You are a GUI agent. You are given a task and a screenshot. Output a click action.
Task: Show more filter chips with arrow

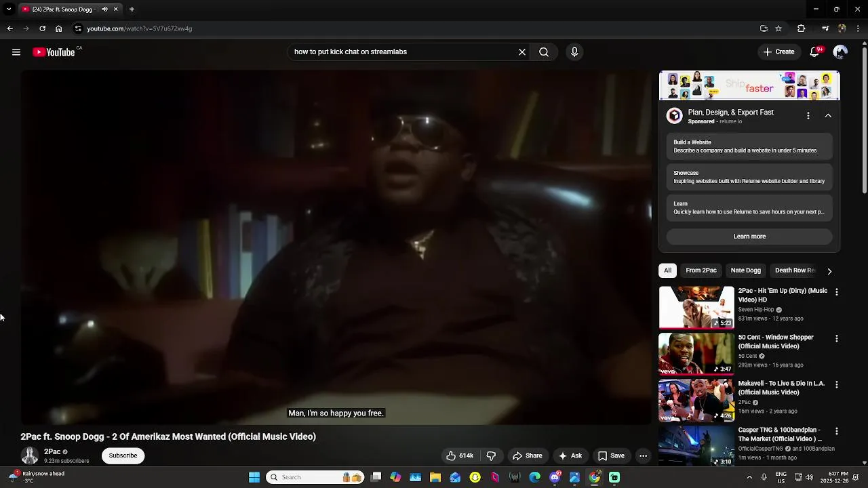click(x=829, y=271)
